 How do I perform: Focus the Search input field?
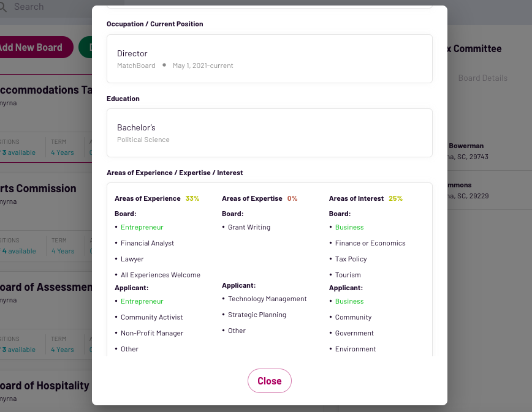point(49,7)
